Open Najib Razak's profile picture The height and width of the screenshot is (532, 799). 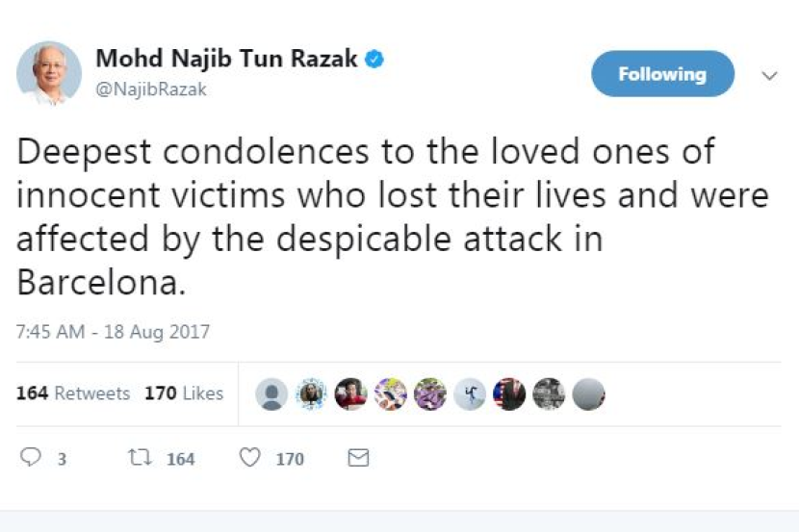(x=48, y=73)
